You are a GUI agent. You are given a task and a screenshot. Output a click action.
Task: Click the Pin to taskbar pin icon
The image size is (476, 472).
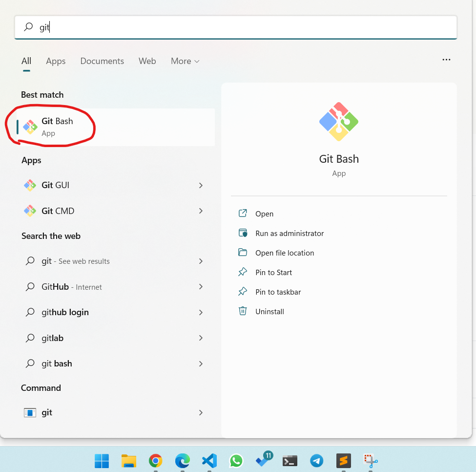pos(243,292)
